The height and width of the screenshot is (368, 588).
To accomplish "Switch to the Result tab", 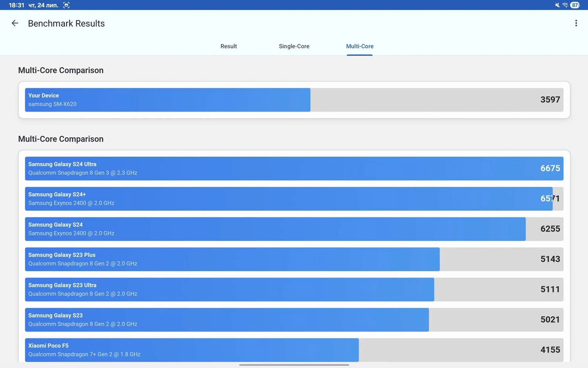I will click(x=228, y=46).
